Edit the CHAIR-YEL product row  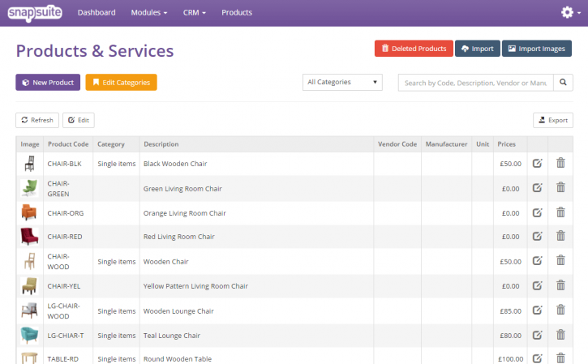tap(538, 285)
